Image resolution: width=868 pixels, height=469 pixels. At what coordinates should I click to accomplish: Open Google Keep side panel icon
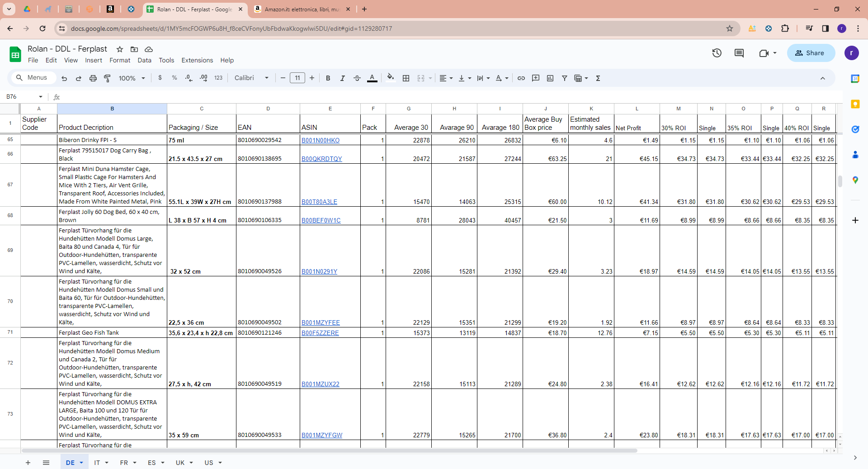(855, 104)
